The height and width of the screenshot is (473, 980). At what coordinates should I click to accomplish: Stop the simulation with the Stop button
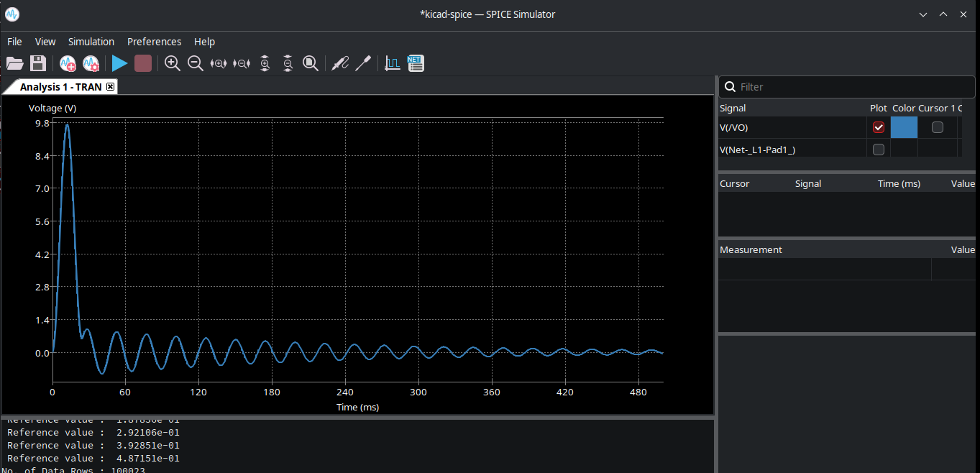tap(142, 63)
